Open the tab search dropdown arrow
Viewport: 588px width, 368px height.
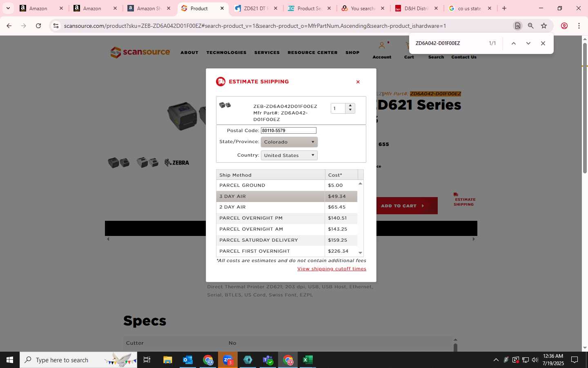pyautogui.click(x=8, y=8)
